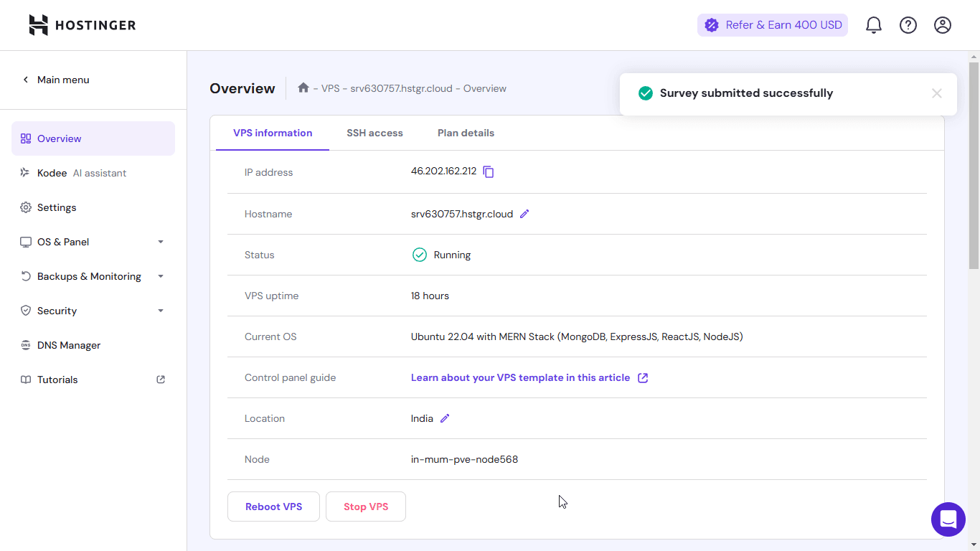Switch to the SSH access tab

[x=374, y=133]
